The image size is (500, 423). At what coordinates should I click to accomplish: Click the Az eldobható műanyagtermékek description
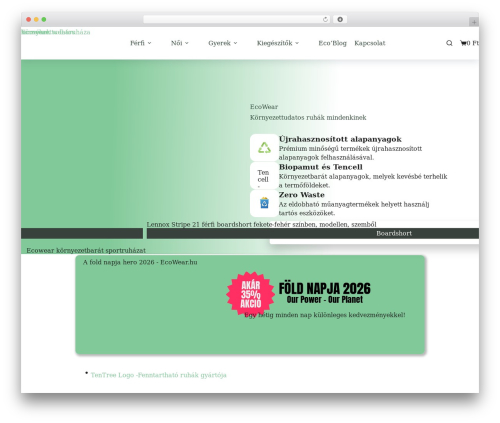[x=354, y=208]
